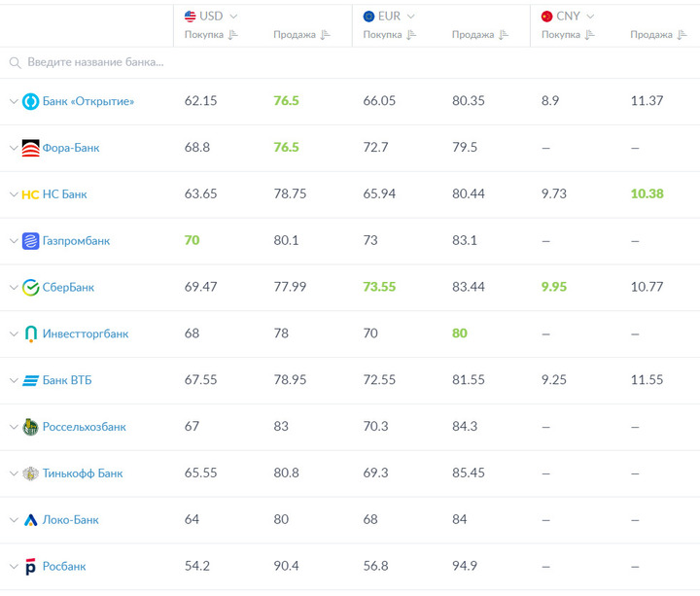Click the China flag icon
The image size is (700, 596).
coord(546,17)
